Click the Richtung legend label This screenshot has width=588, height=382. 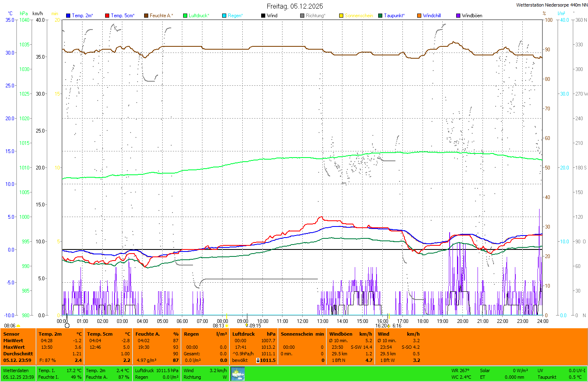point(315,16)
